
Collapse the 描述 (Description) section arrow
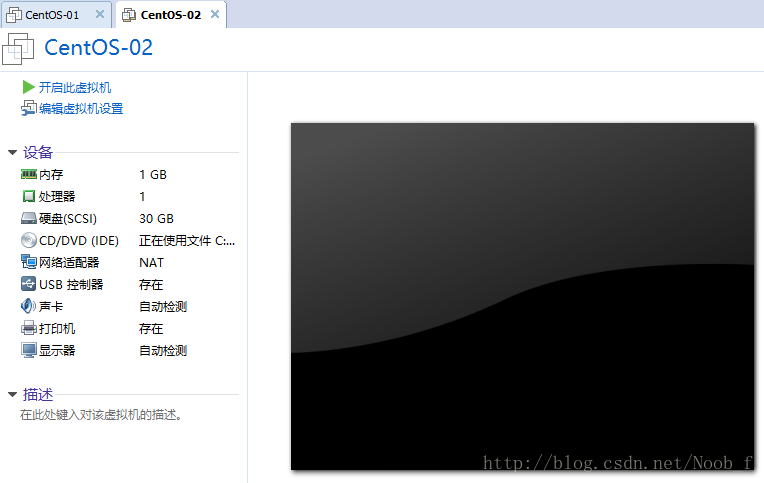pos(13,394)
